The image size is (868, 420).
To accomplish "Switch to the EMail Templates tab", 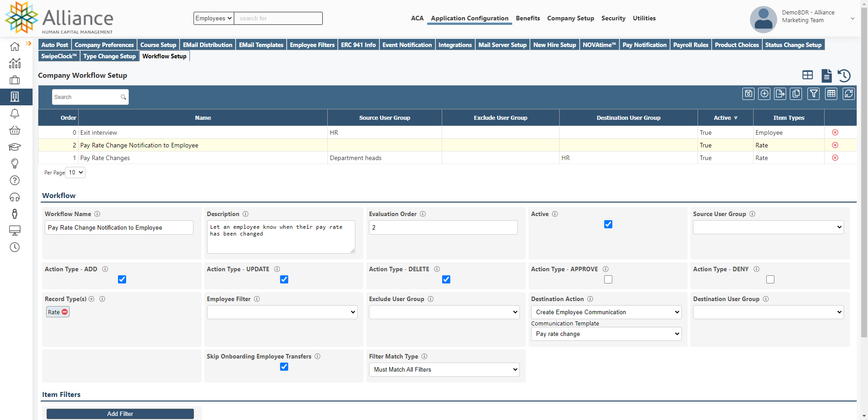I will pos(261,45).
